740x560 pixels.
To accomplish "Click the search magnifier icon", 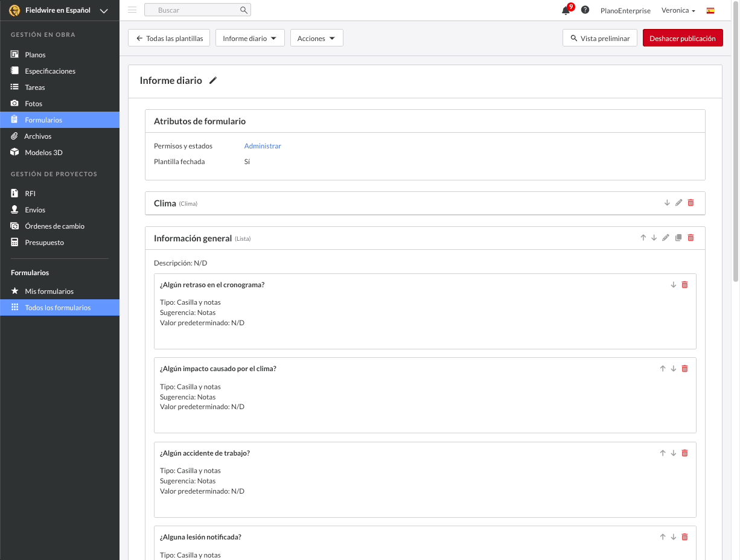I will (x=244, y=10).
